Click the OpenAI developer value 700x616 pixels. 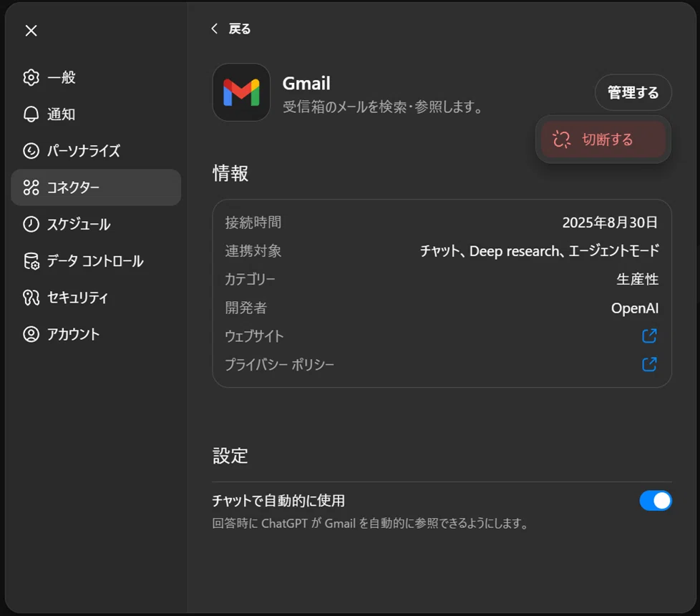pyautogui.click(x=635, y=308)
